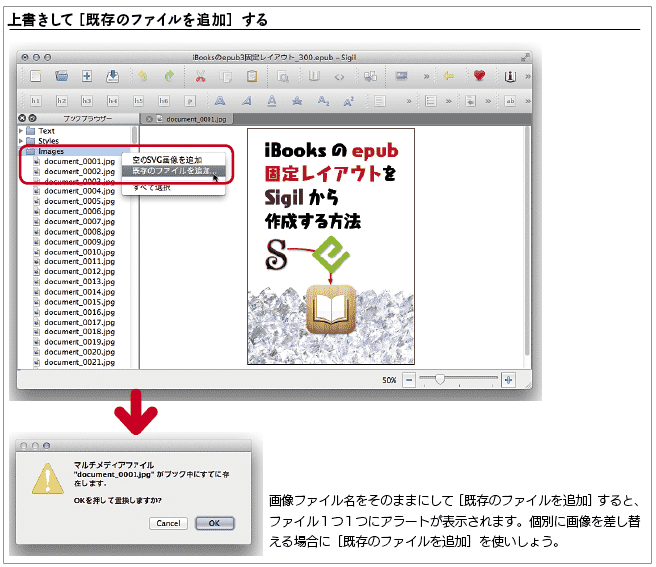656x567 pixels.
Task: Click the split/merge documents icon
Action: click(370, 76)
